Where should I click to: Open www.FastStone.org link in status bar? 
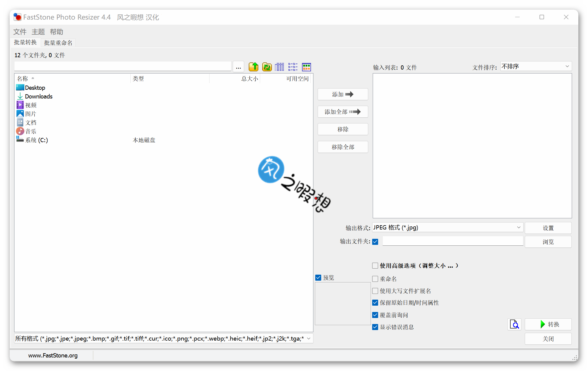[x=53, y=355]
